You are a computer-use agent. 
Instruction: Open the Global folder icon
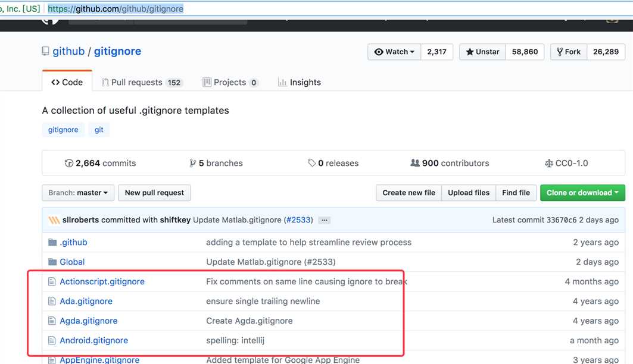point(52,262)
